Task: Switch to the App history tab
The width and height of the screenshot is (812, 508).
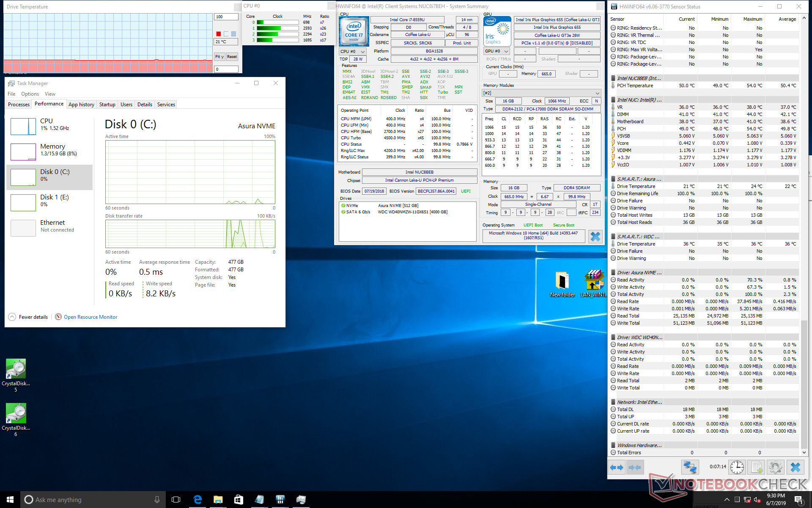Action: 81,105
